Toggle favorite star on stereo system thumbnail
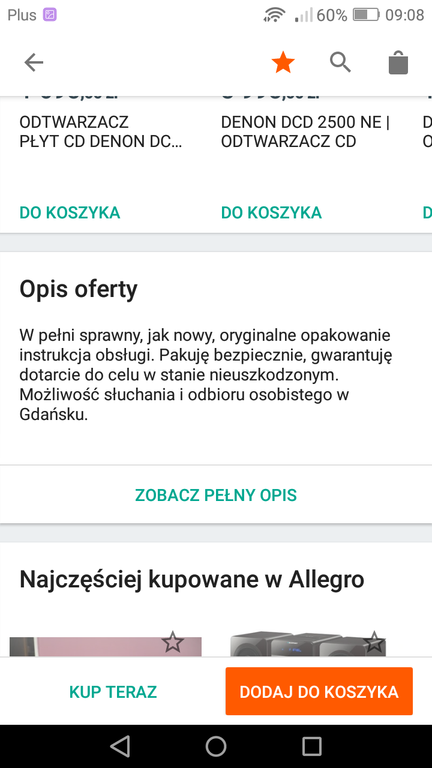This screenshot has height=768, width=432. [x=374, y=642]
